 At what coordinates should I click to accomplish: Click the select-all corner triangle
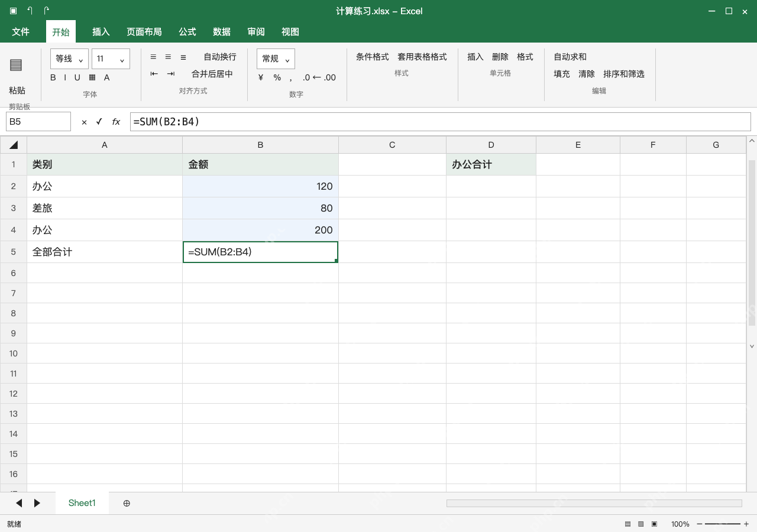pos(14,145)
